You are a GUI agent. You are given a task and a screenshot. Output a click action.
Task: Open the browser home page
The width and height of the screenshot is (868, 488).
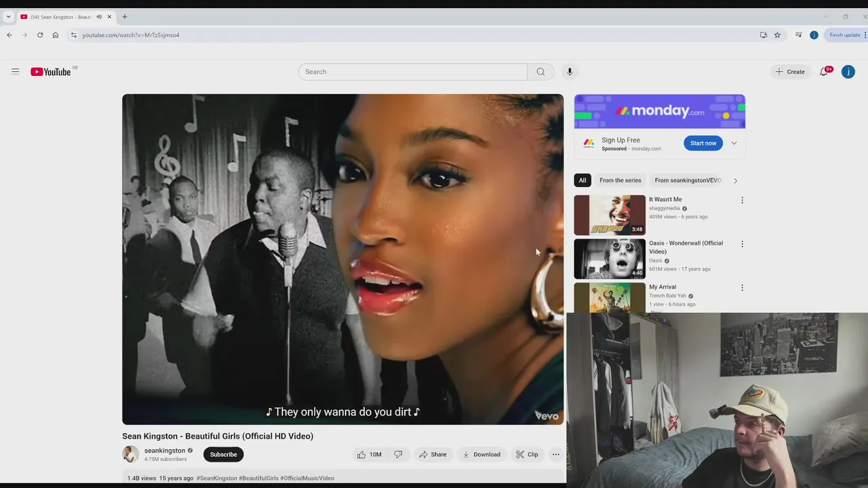point(56,35)
